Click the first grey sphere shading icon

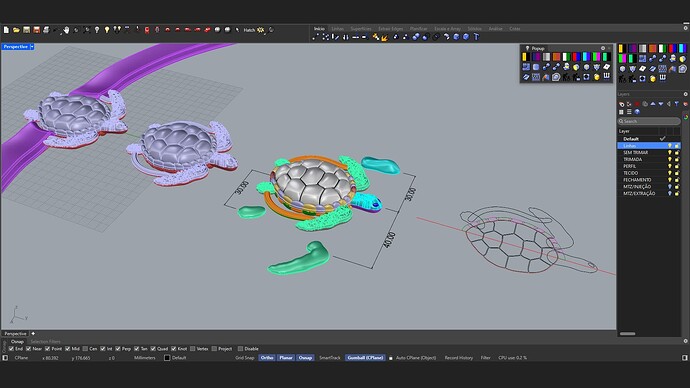[217, 30]
